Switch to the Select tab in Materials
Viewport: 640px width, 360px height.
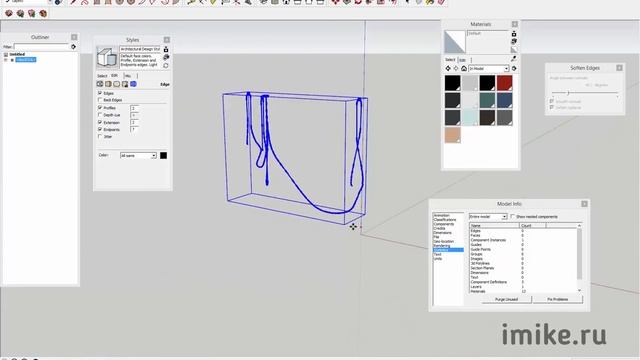[450, 60]
